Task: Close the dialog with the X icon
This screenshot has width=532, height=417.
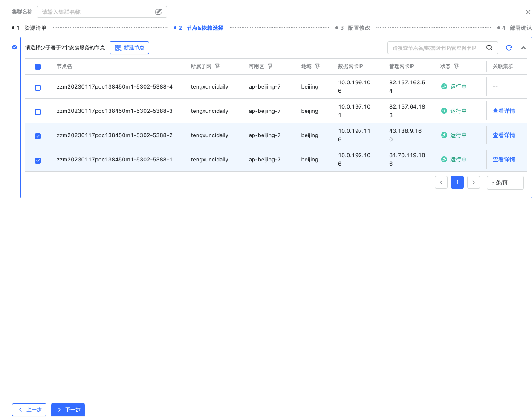Action: click(x=528, y=12)
